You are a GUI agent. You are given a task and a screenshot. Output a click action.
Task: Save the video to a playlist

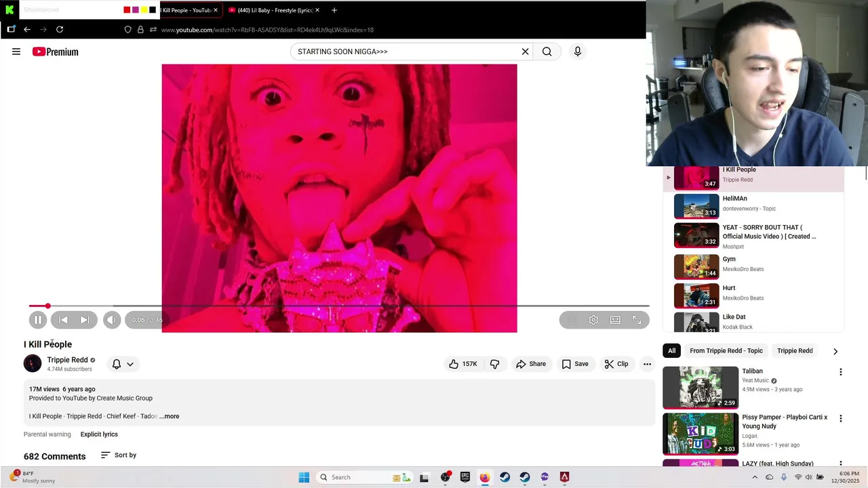click(x=575, y=364)
